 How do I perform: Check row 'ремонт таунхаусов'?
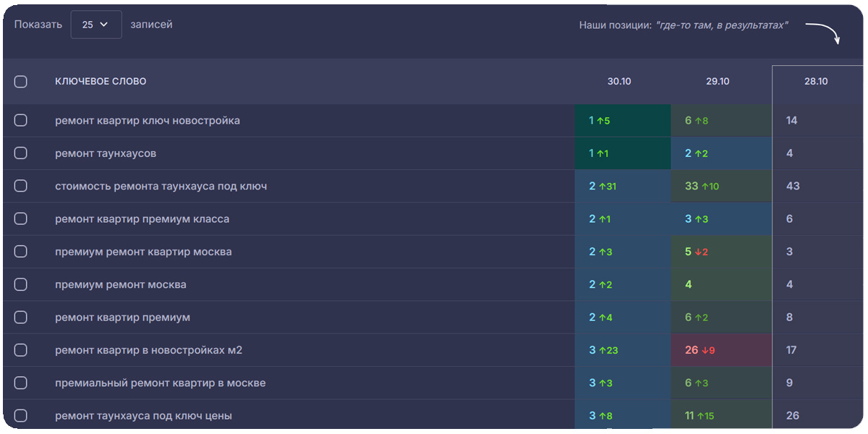pyautogui.click(x=21, y=153)
